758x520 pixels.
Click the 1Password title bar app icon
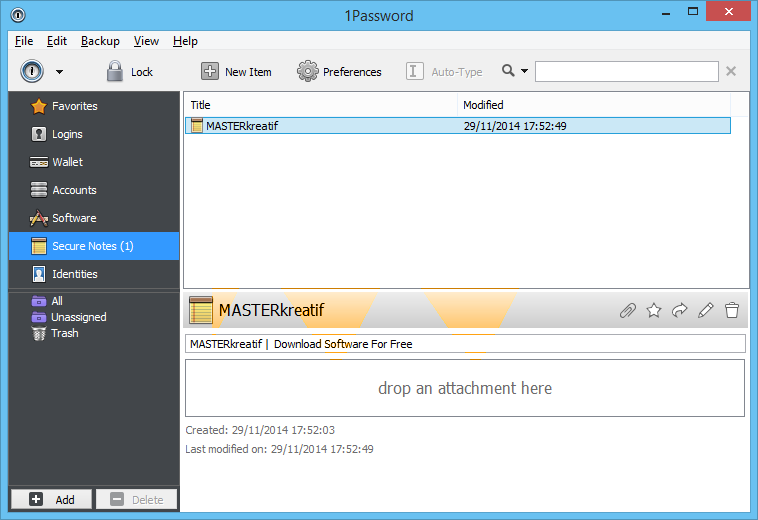[18, 15]
